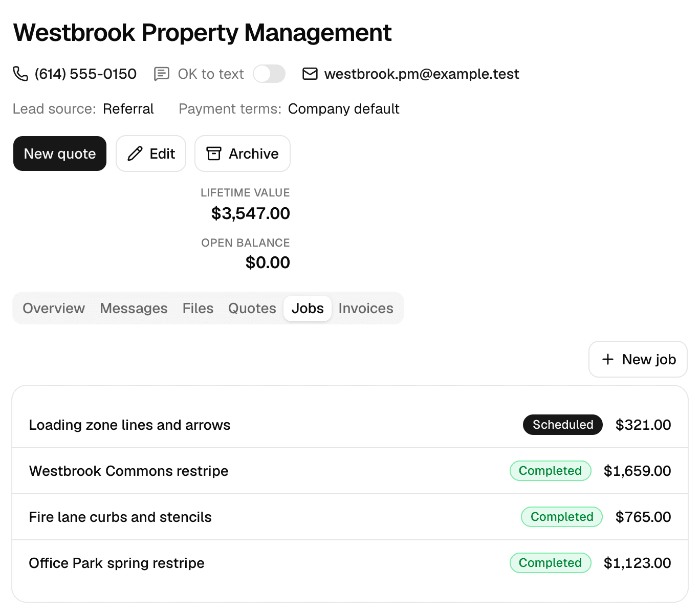Click the email envelope icon
This screenshot has width=700, height=614.
(310, 74)
